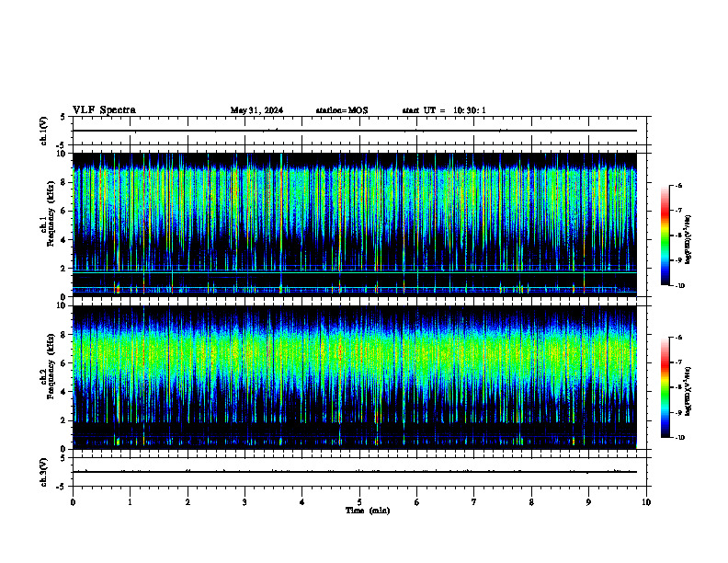Click ch.1 frequency tick label "2"
The height and width of the screenshot is (563, 728).
click(64, 269)
